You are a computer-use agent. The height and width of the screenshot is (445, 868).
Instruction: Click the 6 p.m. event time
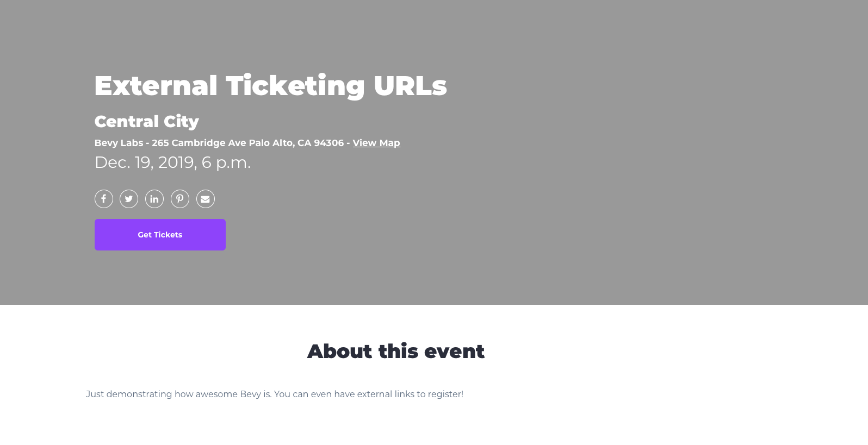(226, 162)
